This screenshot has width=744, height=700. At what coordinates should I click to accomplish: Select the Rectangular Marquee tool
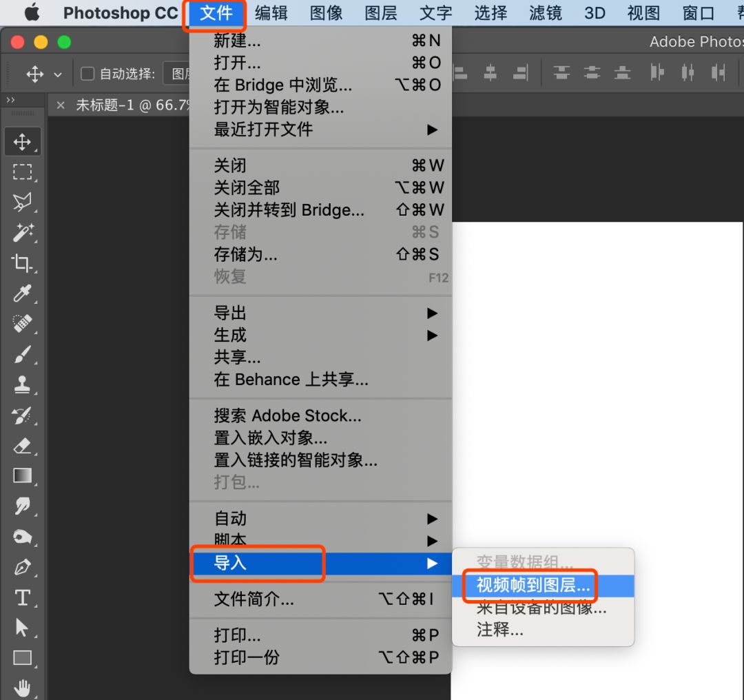23,172
